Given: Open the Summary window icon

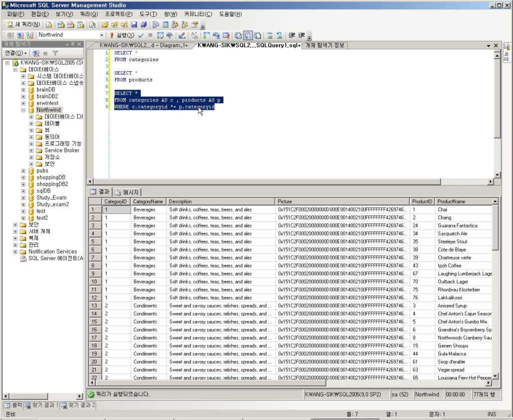Looking at the screenshot, I should [x=165, y=25].
